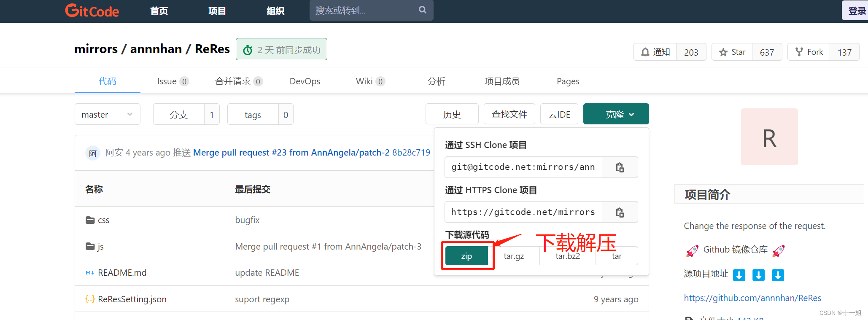
Task: Click the ReRes breadcrumb
Action: [x=212, y=49]
